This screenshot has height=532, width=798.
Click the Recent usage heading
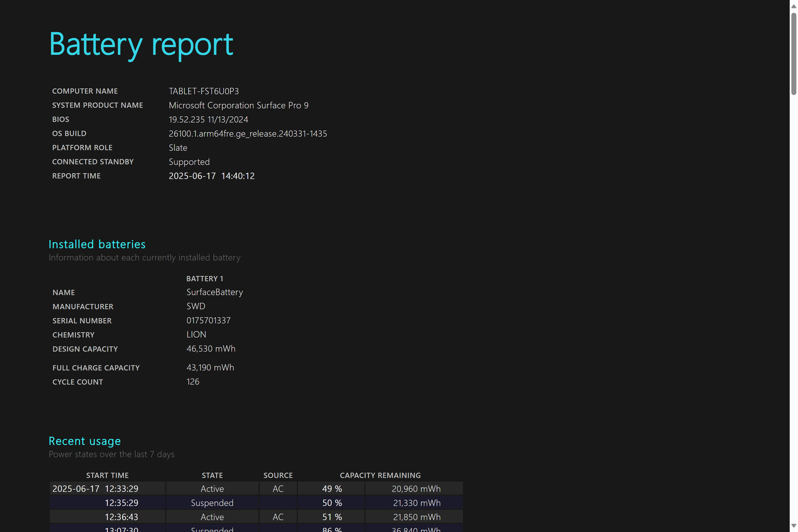click(85, 441)
